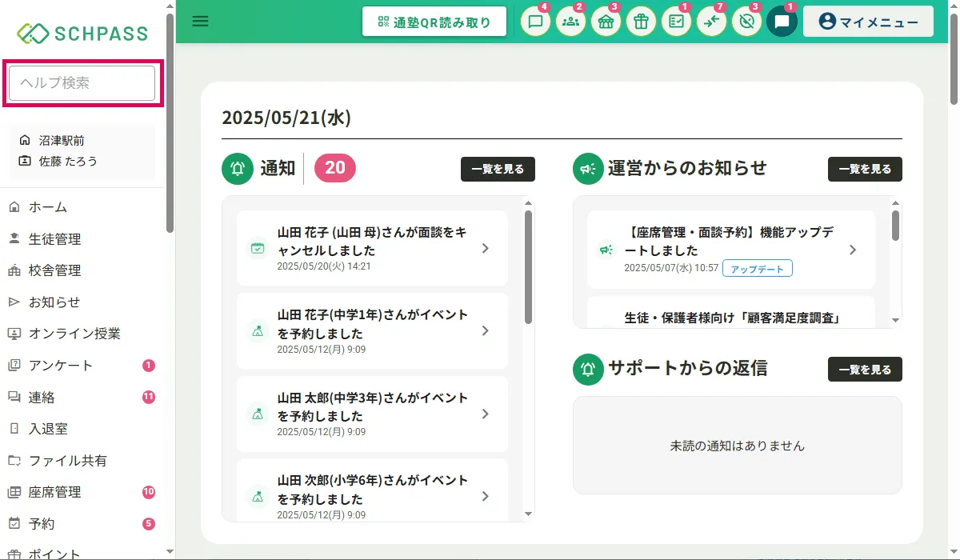Open the school building icon with badge 3
Screen dimensions: 960x560
coord(606,22)
